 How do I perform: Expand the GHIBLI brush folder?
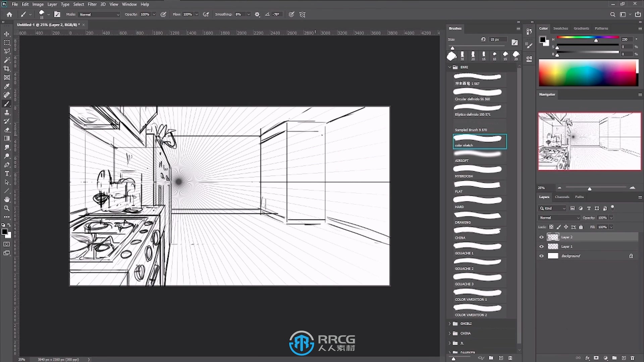tap(450, 323)
